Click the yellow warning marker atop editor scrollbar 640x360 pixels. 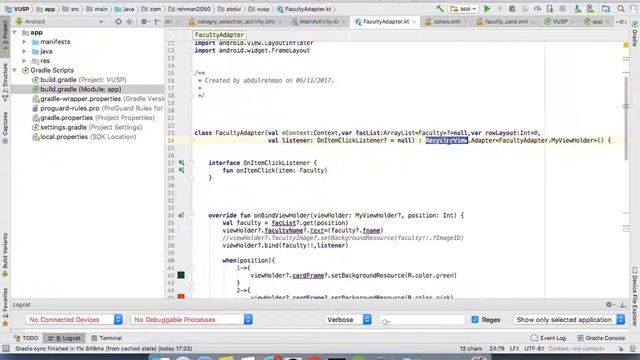tap(626, 45)
